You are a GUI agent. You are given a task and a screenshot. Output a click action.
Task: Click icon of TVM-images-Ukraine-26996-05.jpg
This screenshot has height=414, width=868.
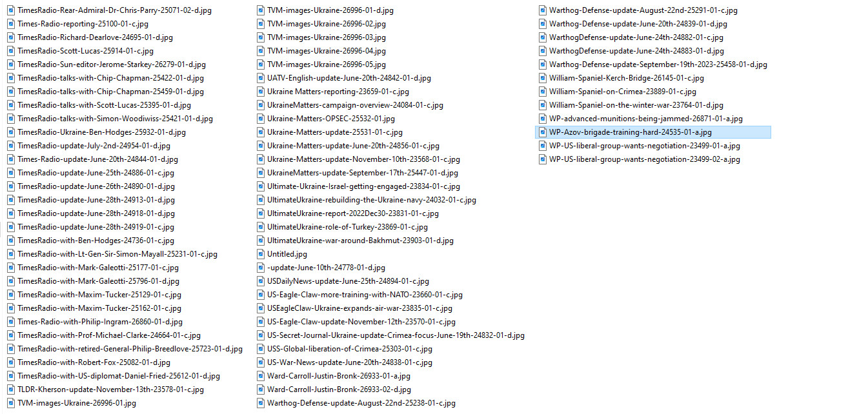(261, 64)
